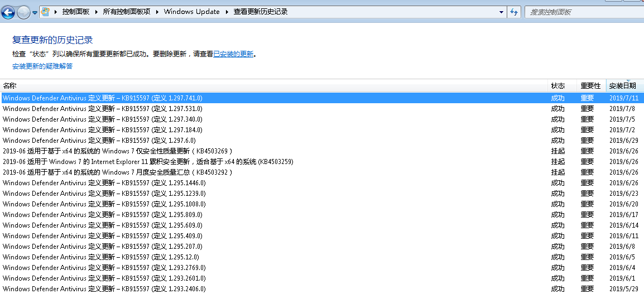644x294 pixels.
Task: Select Defender update definition 1.297.741.0 row
Action: (x=322, y=98)
